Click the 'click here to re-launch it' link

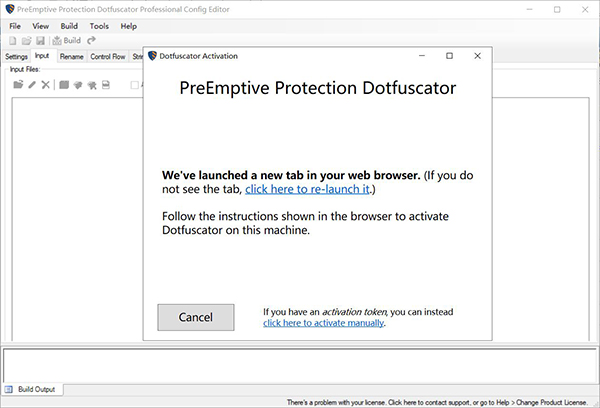pos(307,189)
